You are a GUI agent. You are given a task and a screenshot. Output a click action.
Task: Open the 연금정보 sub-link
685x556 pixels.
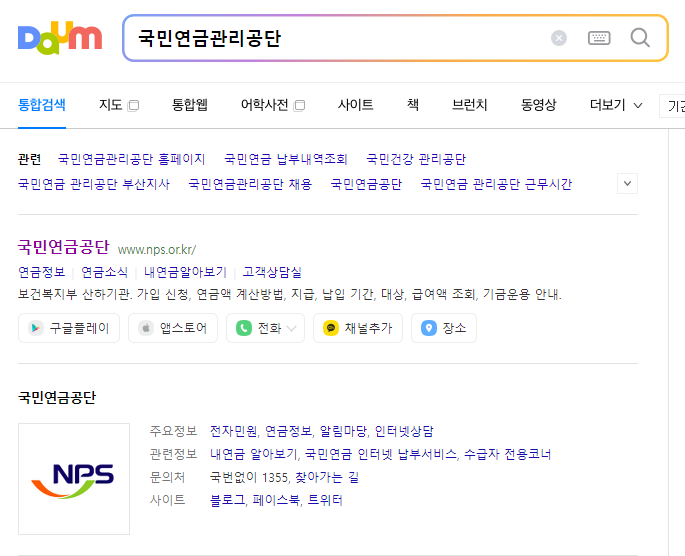point(42,272)
